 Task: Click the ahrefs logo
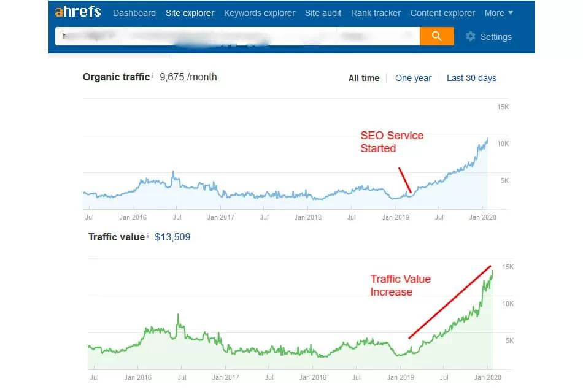pyautogui.click(x=78, y=12)
